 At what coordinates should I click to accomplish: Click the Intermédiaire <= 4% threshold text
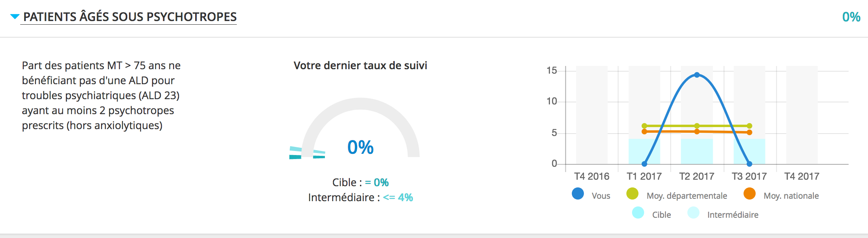pyautogui.click(x=360, y=198)
